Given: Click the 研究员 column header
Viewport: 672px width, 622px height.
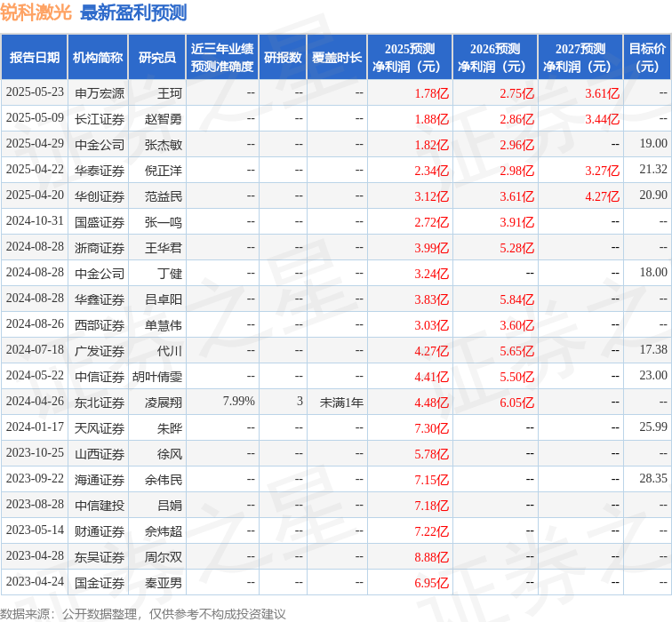Looking at the screenshot, I should click(x=156, y=58).
